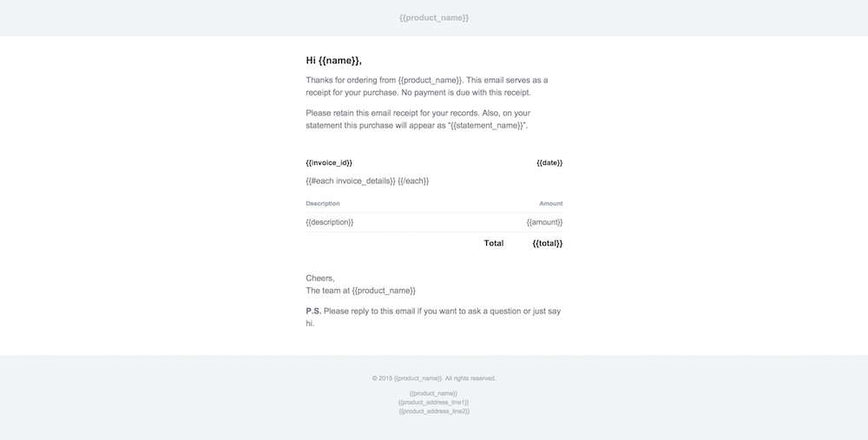Click the Description column header

pyautogui.click(x=323, y=204)
